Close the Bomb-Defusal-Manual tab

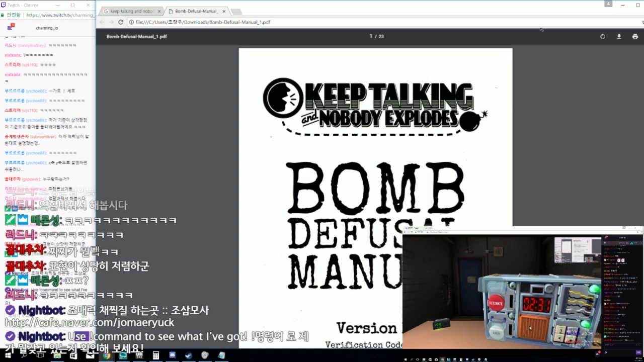[x=223, y=11]
